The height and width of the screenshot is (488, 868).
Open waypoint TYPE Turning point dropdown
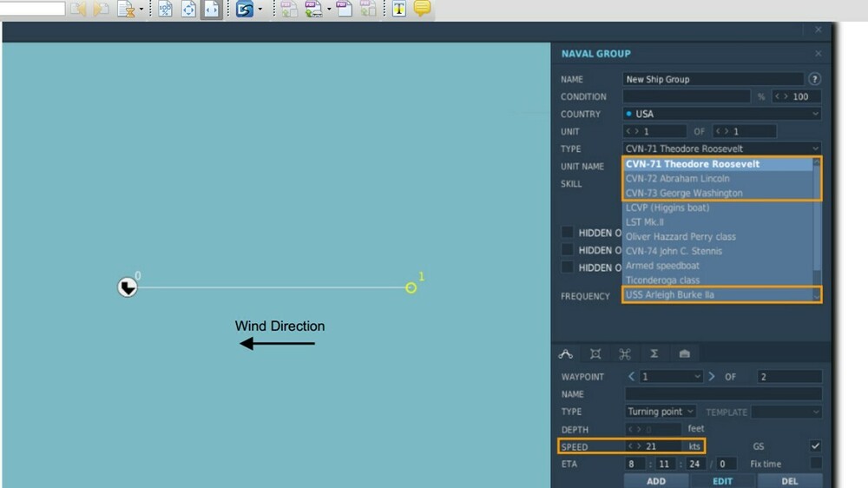(660, 412)
